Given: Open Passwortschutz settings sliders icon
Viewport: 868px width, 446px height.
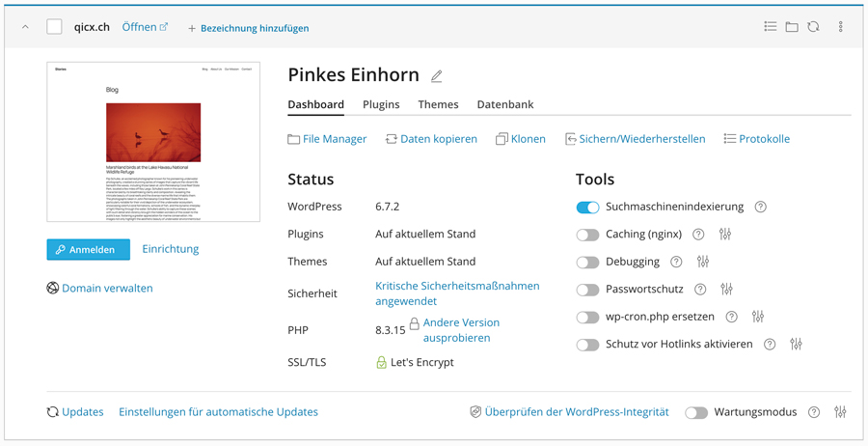Looking at the screenshot, I should [726, 290].
